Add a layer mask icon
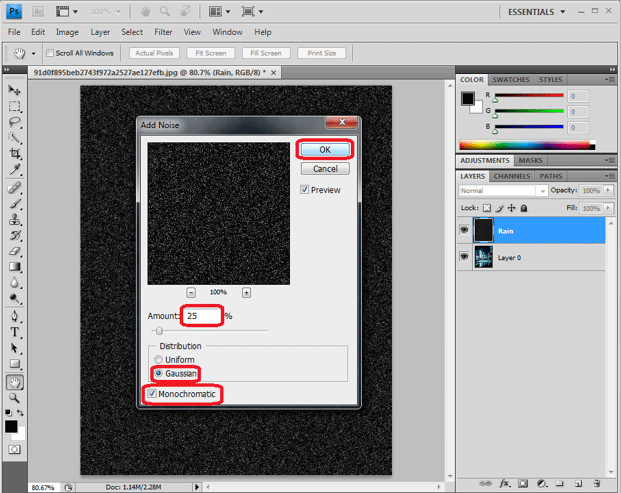The height and width of the screenshot is (493, 621). point(523,483)
